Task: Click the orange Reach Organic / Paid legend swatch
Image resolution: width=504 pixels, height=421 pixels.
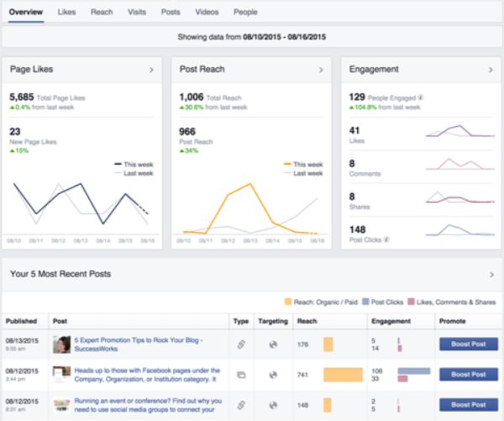Action: tap(287, 302)
